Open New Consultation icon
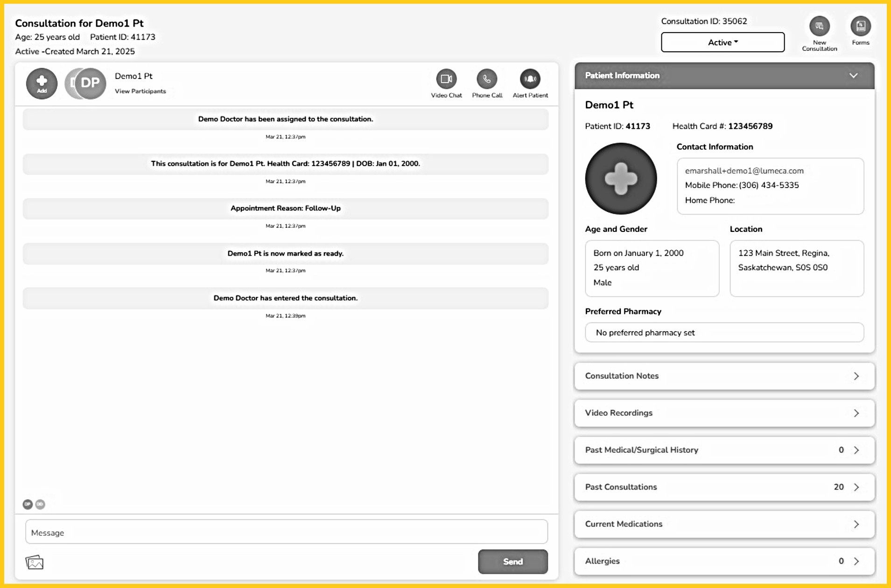The width and height of the screenshot is (891, 588). [x=819, y=27]
